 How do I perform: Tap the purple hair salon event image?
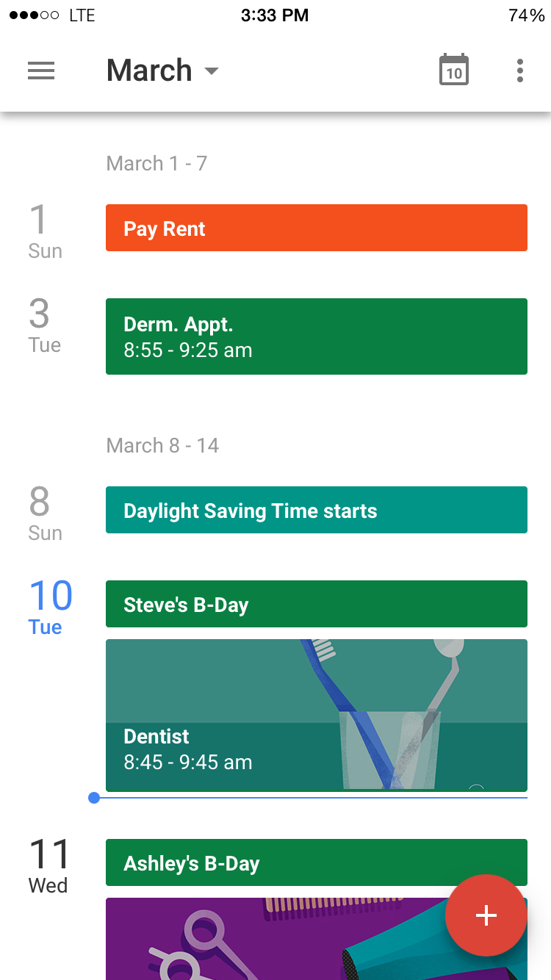279,940
